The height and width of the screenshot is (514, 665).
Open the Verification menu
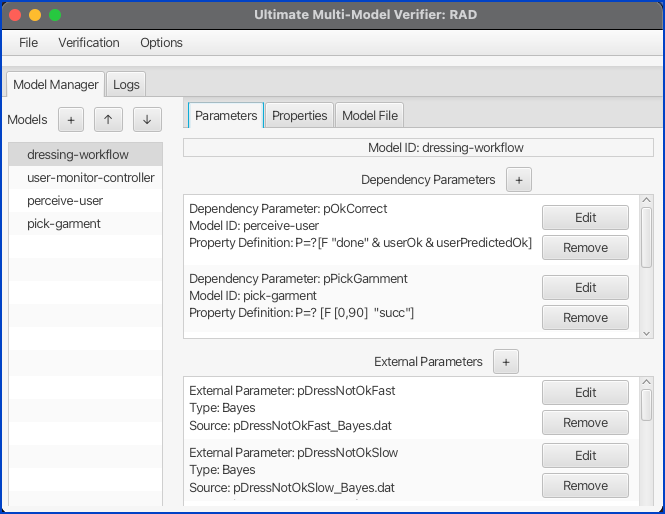click(x=89, y=43)
